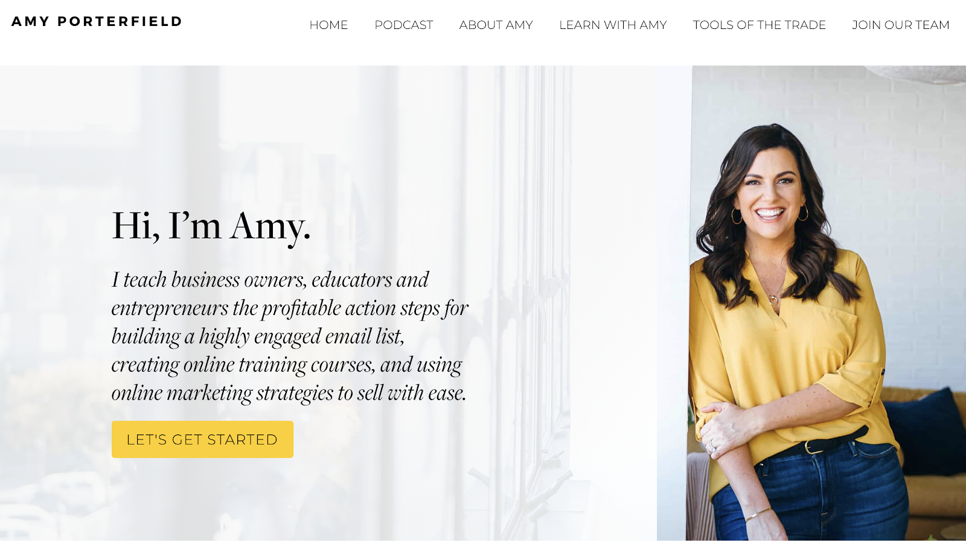Open Learn With Amy page

tap(613, 25)
